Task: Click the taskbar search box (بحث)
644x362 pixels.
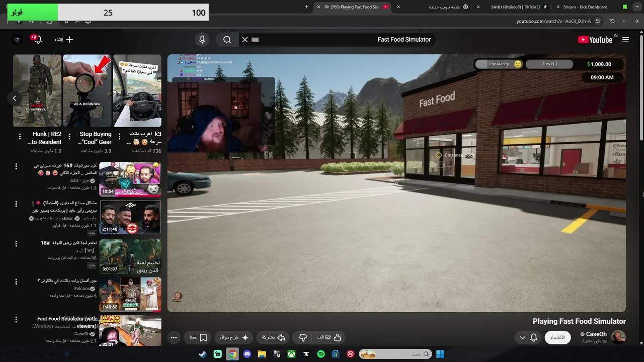Action: (x=396, y=354)
